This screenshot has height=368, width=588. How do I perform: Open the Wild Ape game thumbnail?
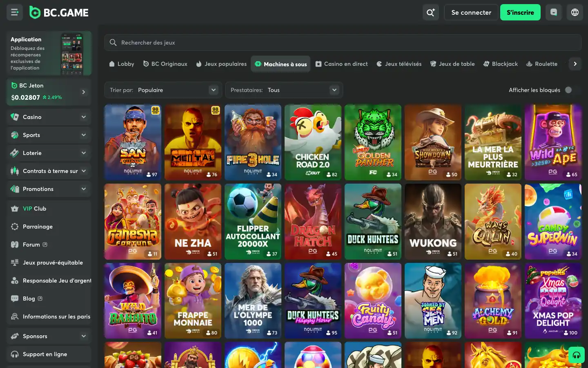(553, 142)
